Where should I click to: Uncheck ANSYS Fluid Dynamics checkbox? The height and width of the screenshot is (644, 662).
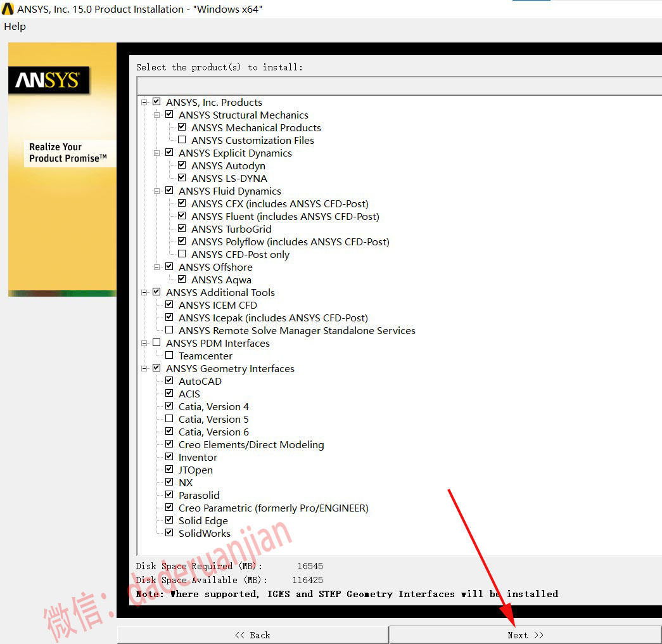pos(169,191)
